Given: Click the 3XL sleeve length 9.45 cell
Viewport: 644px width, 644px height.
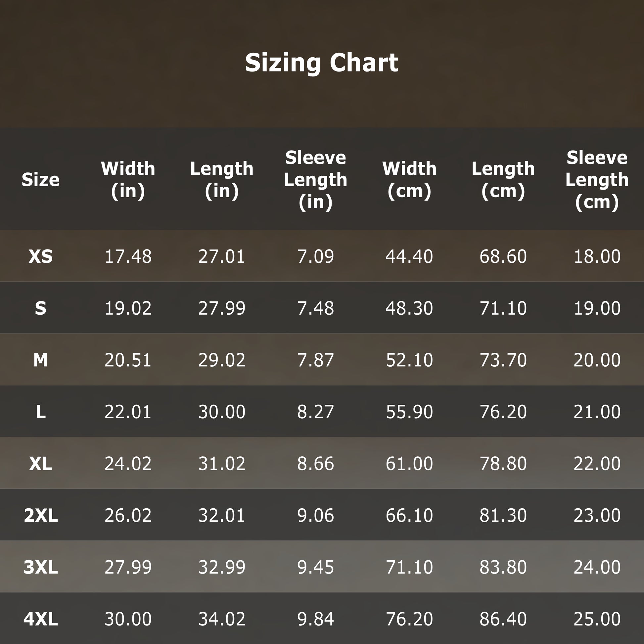Looking at the screenshot, I should pyautogui.click(x=315, y=567).
